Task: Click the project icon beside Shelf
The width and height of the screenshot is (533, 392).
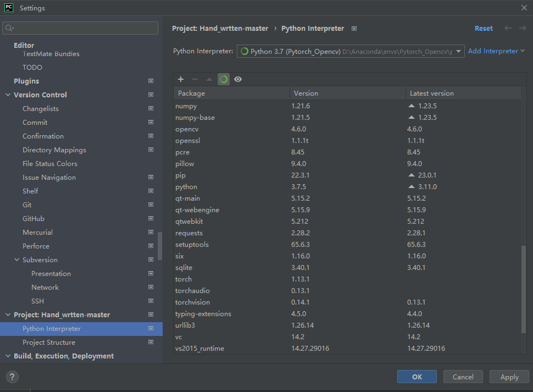Action: (x=151, y=191)
